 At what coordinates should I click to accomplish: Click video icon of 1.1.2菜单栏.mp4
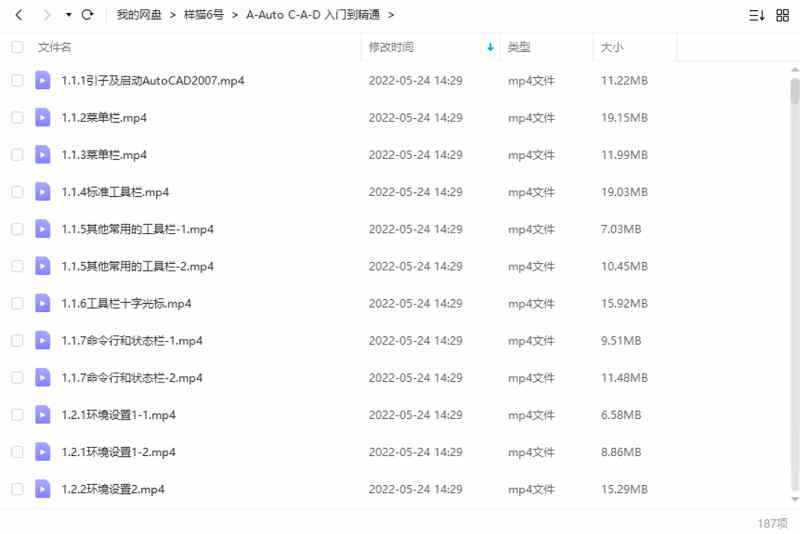click(43, 117)
